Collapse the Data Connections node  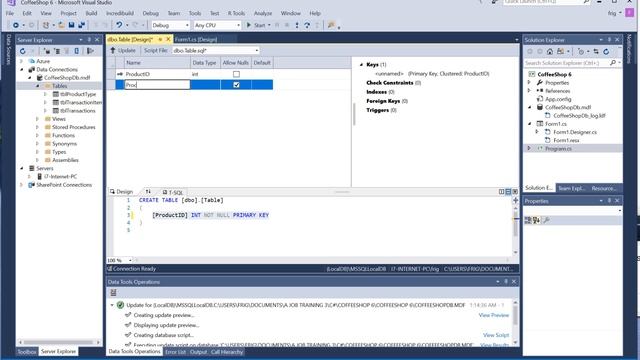22,69
